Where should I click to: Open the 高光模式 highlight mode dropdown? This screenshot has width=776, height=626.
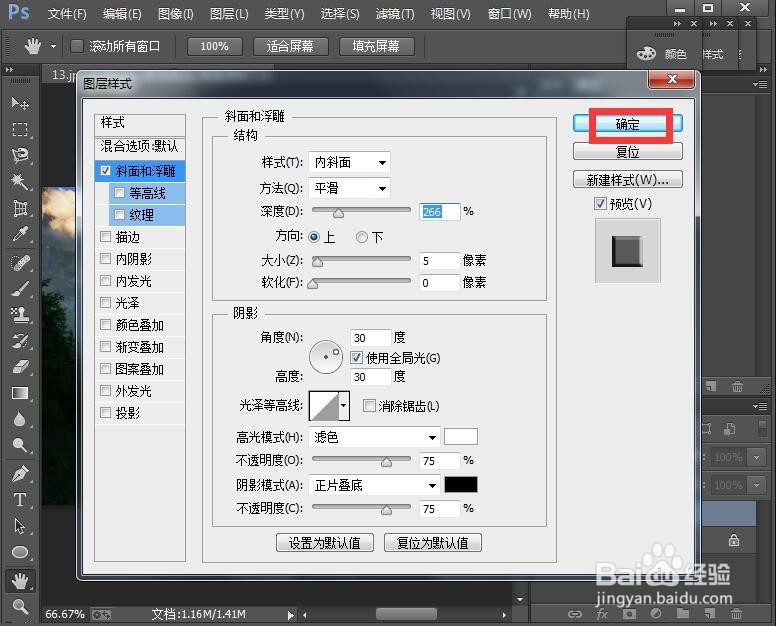[374, 437]
